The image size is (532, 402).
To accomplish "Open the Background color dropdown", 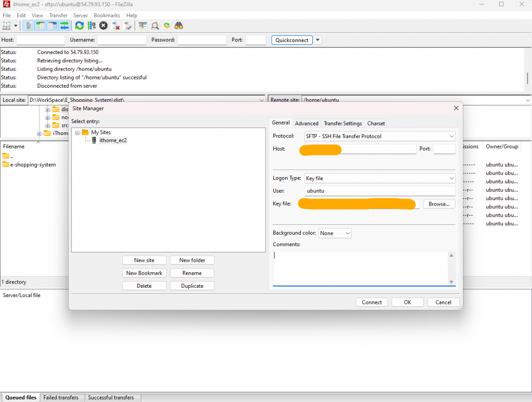I will click(335, 233).
